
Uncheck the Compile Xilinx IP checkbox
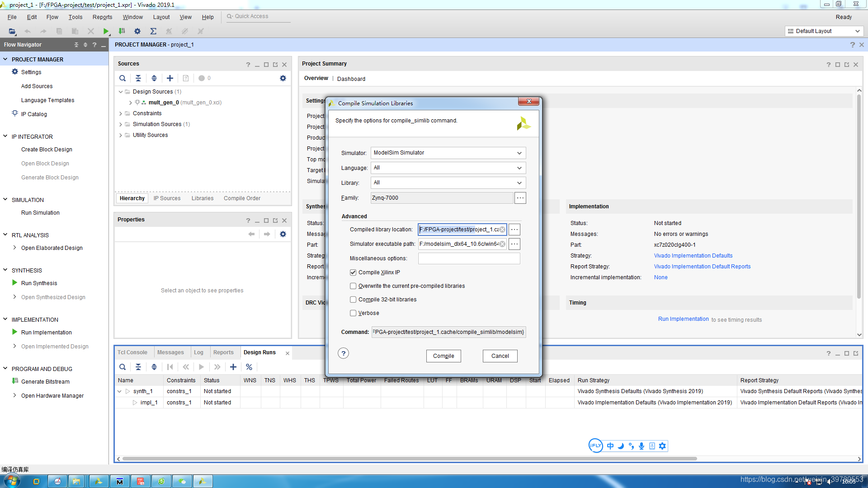click(353, 272)
